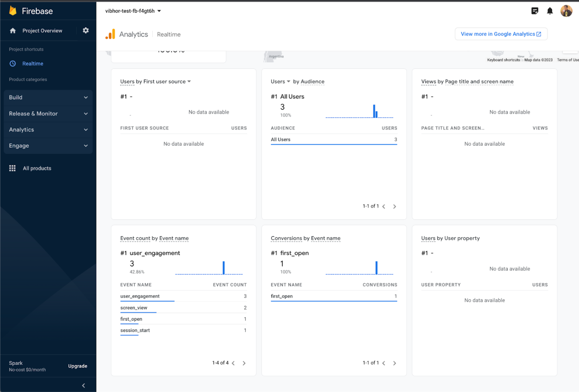Viewport: 579px width, 392px height.
Task: Select the Realtime shortcut clock icon
Action: click(x=12, y=63)
